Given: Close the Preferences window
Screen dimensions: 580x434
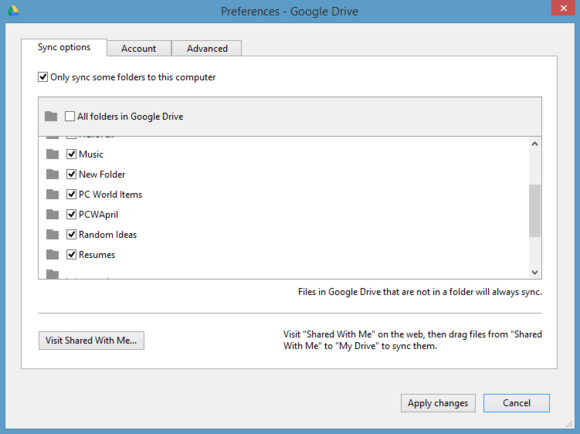Looking at the screenshot, I should point(563,8).
